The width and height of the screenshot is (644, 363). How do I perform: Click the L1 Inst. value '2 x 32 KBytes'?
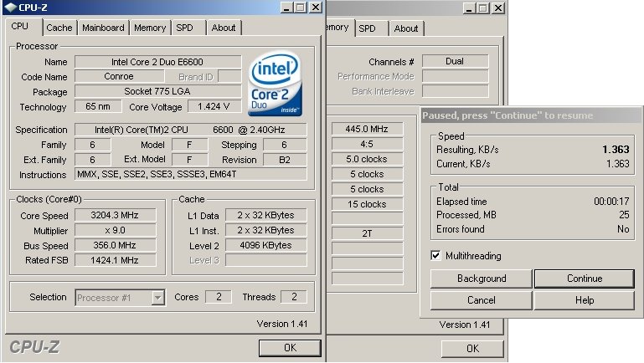click(265, 230)
